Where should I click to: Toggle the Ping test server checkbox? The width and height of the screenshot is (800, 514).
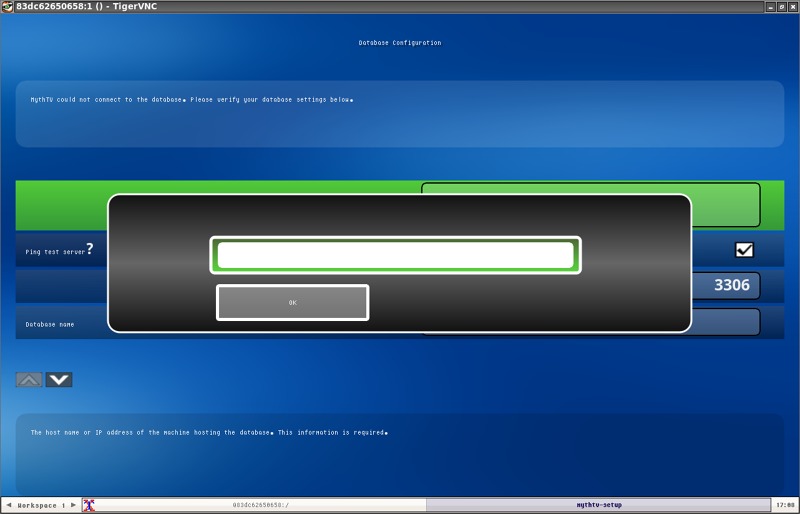[x=744, y=250]
